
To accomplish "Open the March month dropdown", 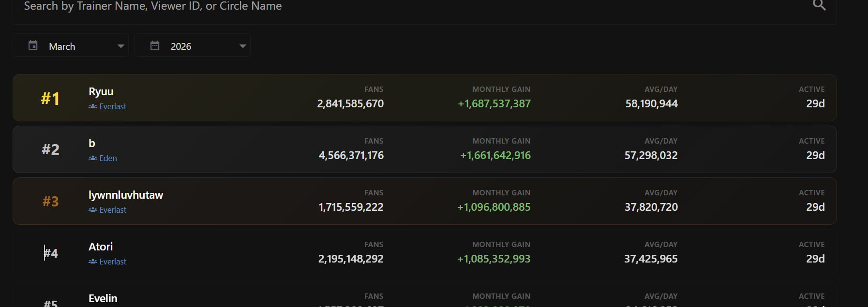I will (x=71, y=45).
